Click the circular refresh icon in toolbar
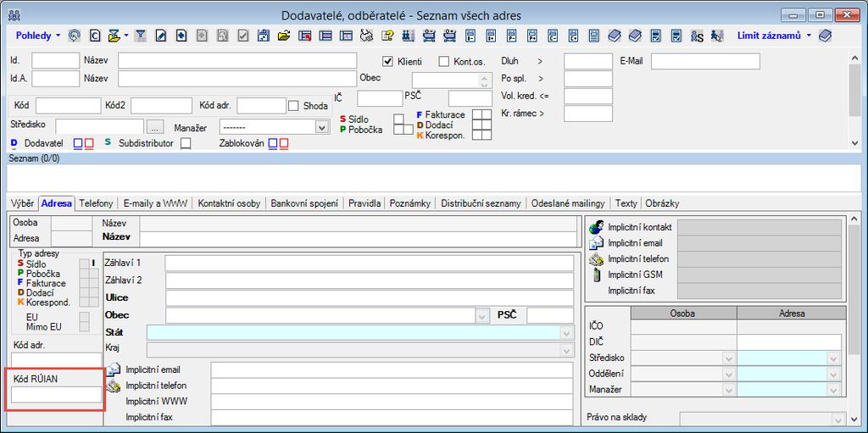The image size is (868, 433). pos(75,36)
